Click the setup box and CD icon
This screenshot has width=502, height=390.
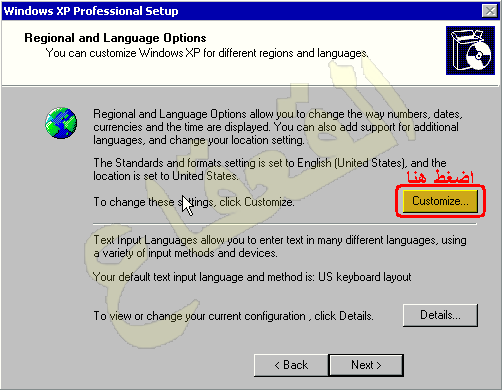pyautogui.click(x=470, y=51)
